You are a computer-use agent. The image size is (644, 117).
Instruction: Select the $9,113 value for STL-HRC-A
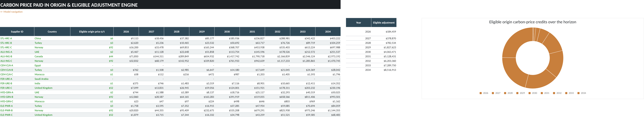[126, 38]
